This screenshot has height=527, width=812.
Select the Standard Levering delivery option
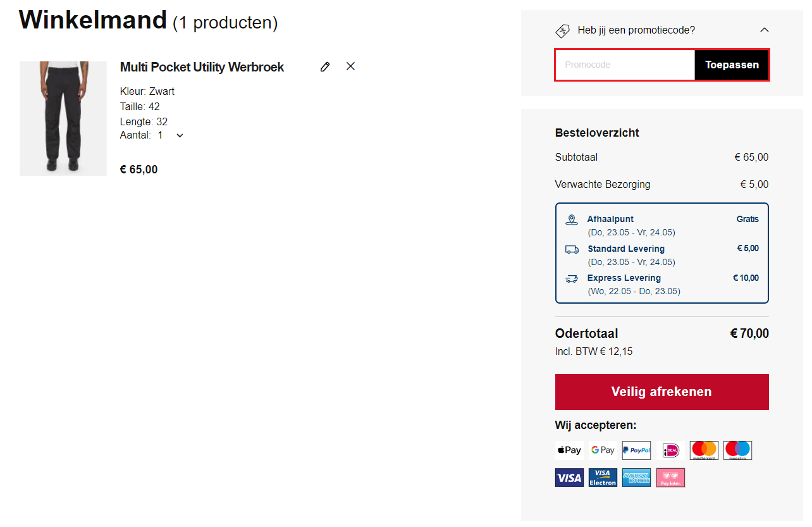pos(625,249)
